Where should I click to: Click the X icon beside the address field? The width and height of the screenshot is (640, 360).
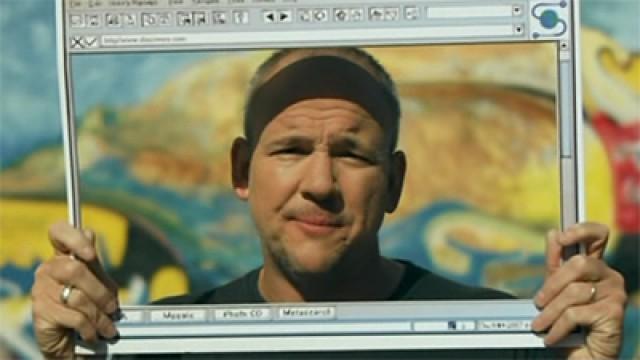(76, 42)
